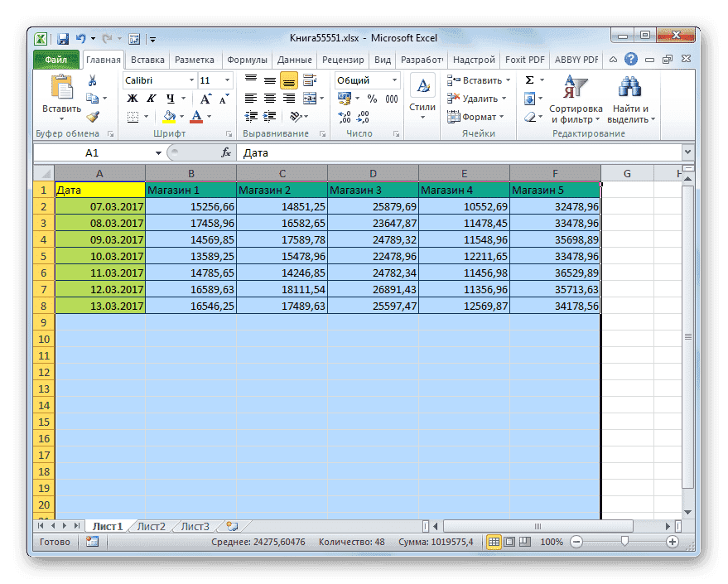The width and height of the screenshot is (728, 584).
Task: Toggle italic formatting with К
Action: (152, 98)
